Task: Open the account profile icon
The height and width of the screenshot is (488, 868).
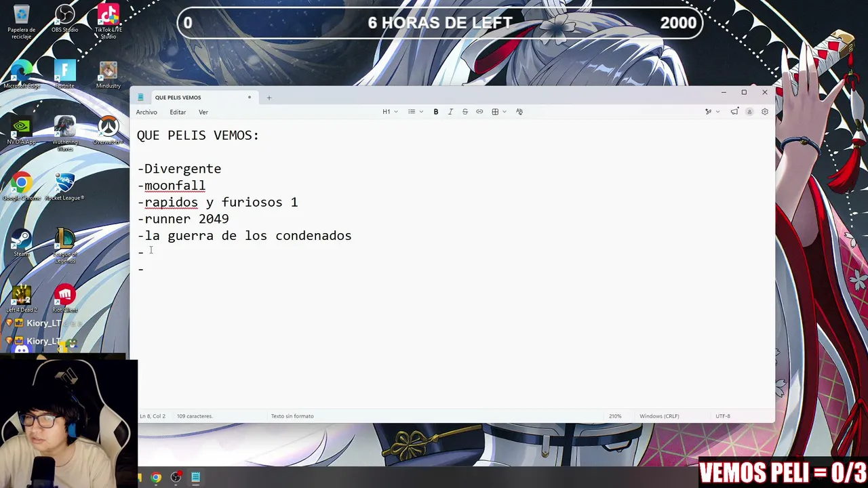Action: (x=749, y=112)
